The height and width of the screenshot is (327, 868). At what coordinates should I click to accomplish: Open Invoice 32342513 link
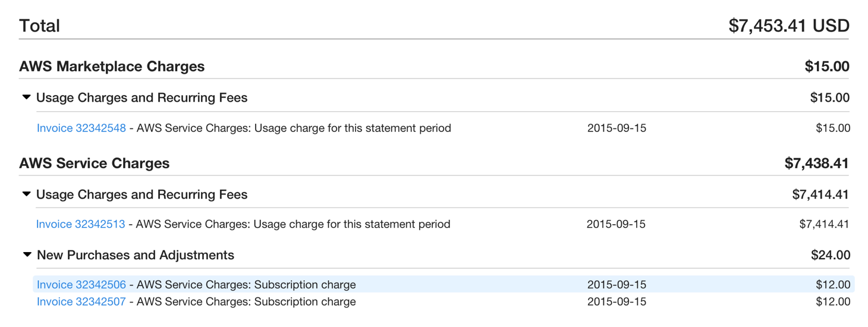[81, 224]
